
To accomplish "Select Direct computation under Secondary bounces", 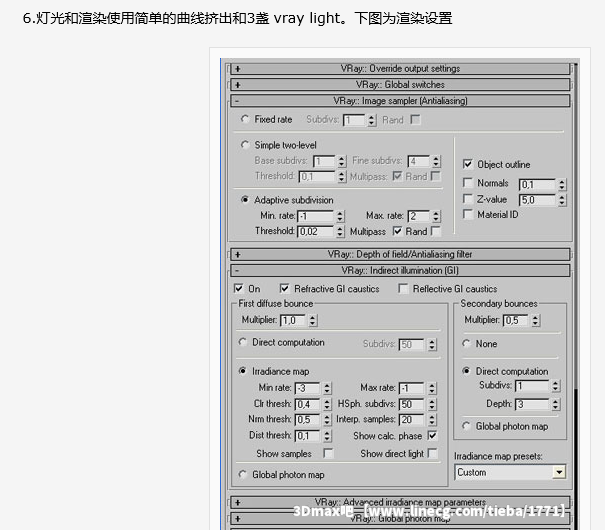I will (x=468, y=371).
